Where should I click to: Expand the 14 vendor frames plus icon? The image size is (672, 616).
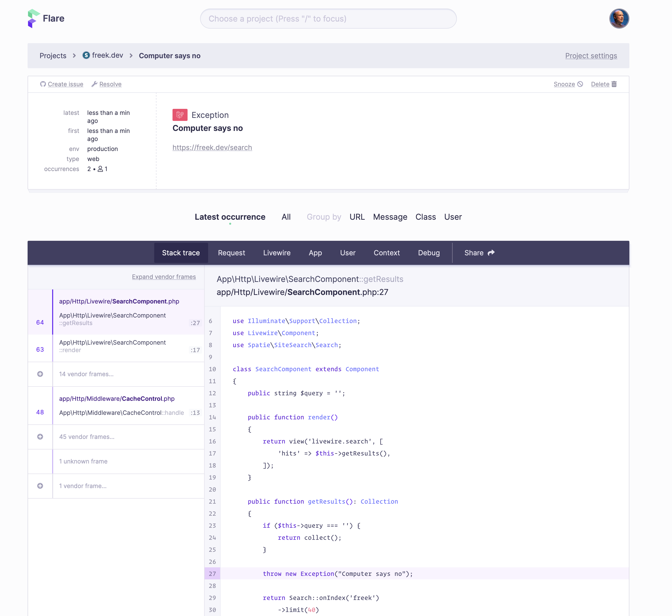40,374
